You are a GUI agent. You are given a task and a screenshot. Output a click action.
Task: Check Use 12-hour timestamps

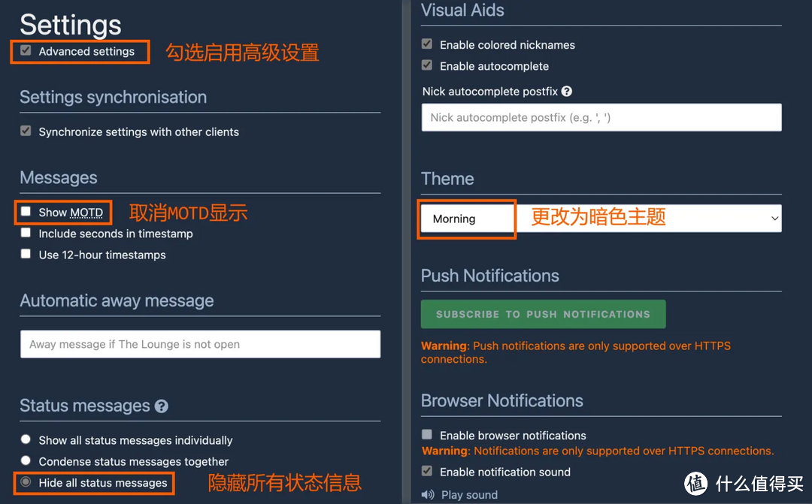coord(26,254)
